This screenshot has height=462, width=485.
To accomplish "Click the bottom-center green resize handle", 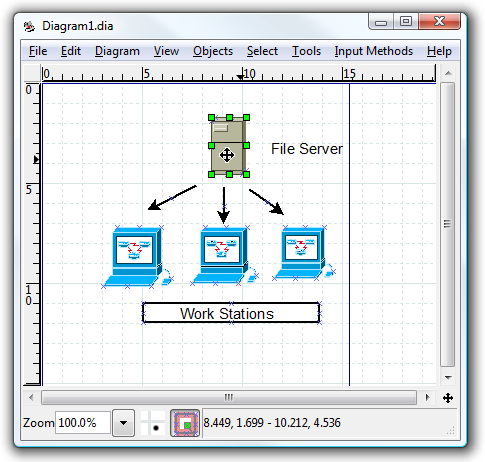I will pos(229,174).
